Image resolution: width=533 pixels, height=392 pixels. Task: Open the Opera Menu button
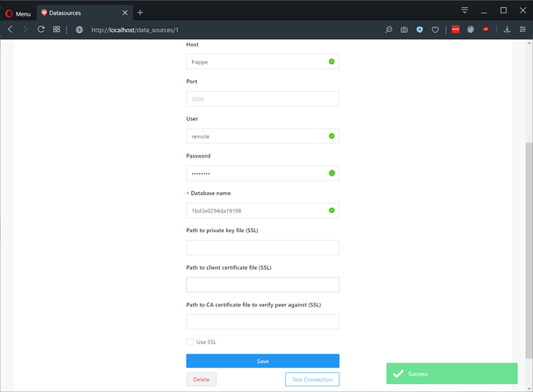(x=18, y=13)
